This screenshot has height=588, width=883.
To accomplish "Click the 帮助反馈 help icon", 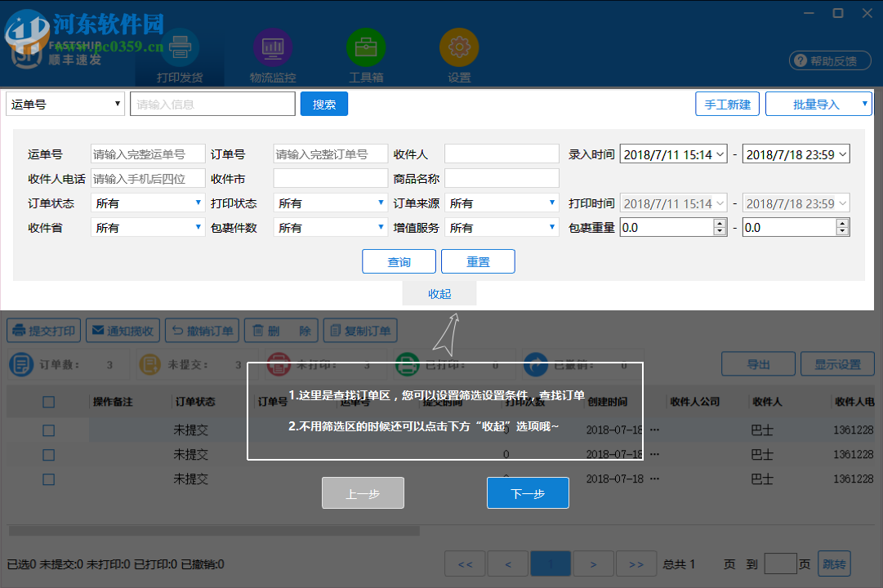I will click(830, 60).
